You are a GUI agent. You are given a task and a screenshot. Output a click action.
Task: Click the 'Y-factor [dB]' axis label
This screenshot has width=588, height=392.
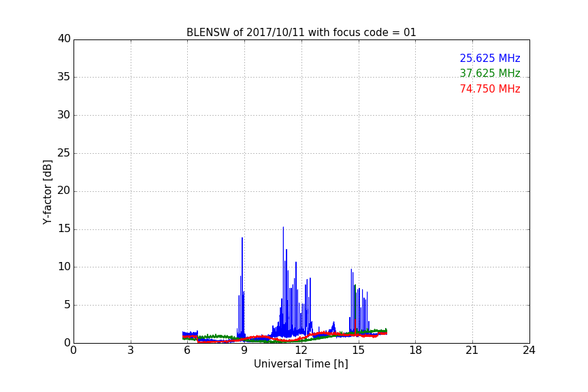(47, 193)
